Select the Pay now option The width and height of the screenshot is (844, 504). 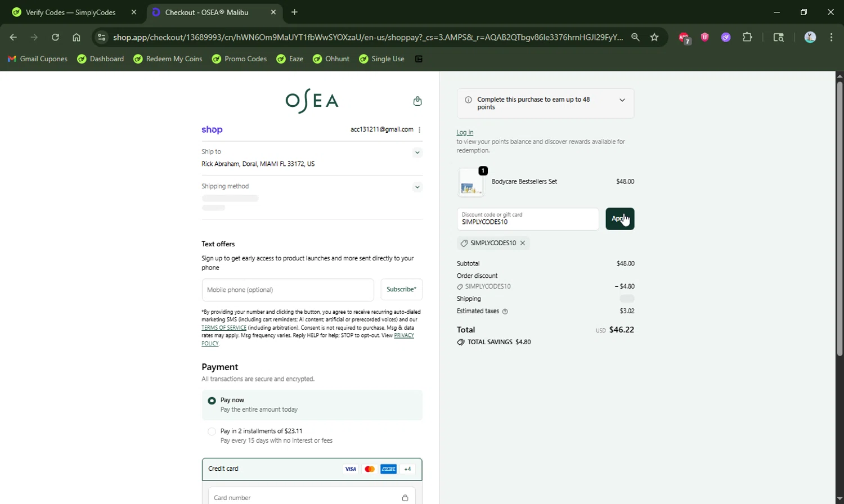(212, 401)
